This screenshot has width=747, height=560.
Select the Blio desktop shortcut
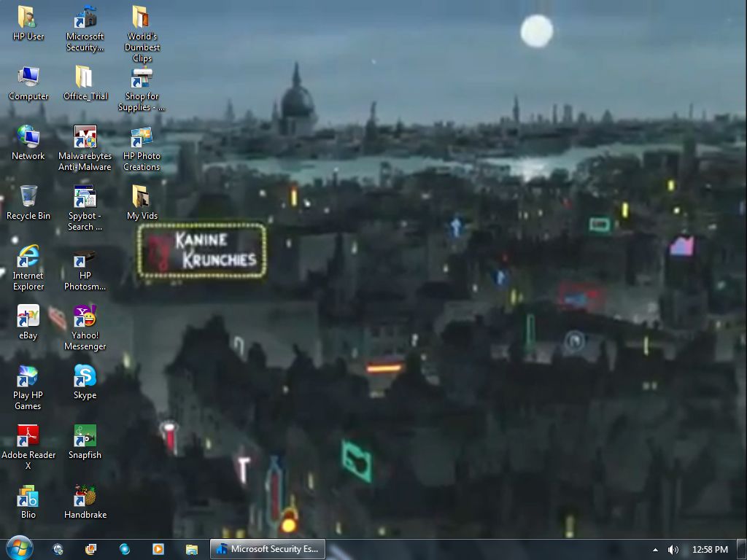coord(28,502)
